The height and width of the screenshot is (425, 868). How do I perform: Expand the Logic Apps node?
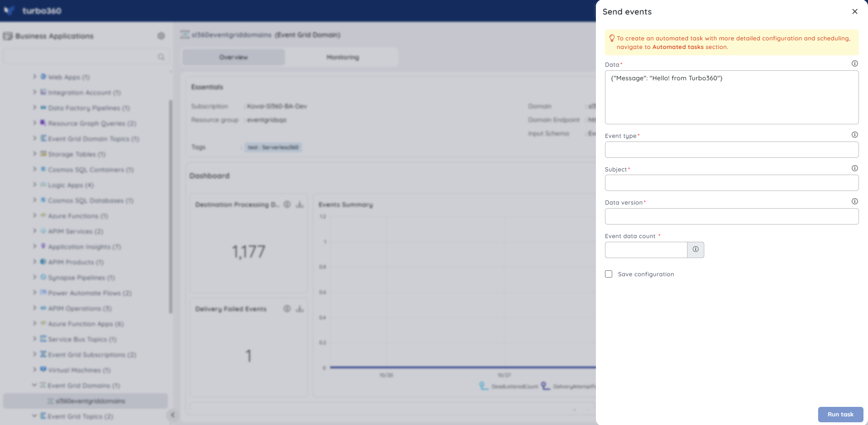pyautogui.click(x=34, y=185)
